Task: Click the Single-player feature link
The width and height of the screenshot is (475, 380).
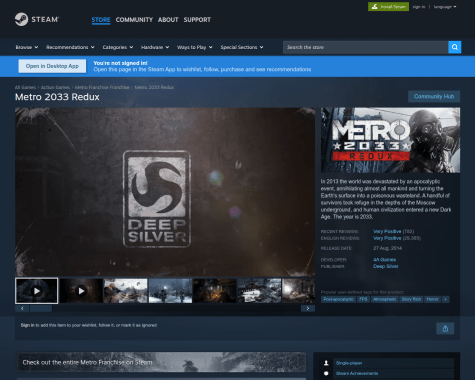Action: coord(349,363)
